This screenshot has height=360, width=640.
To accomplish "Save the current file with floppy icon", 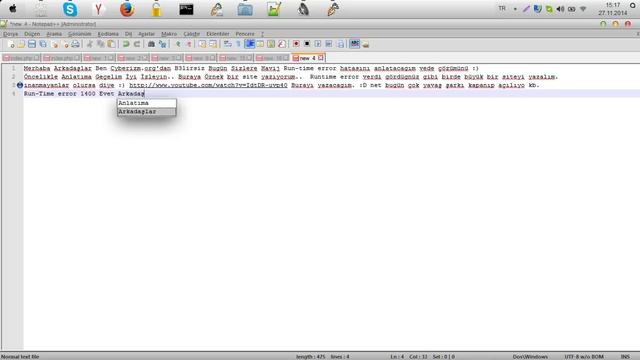I will pos(32,44).
